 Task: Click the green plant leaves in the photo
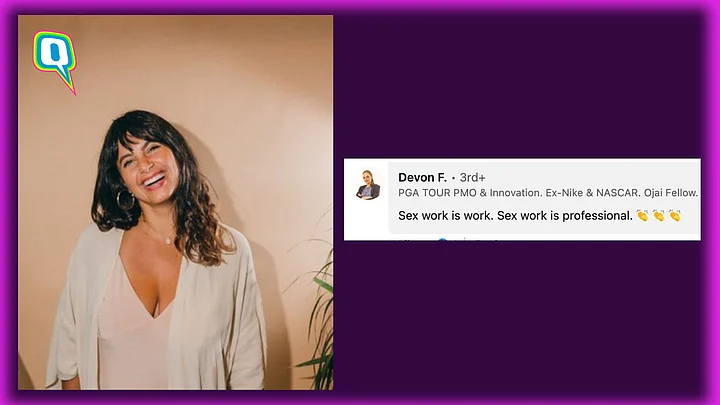(319, 321)
